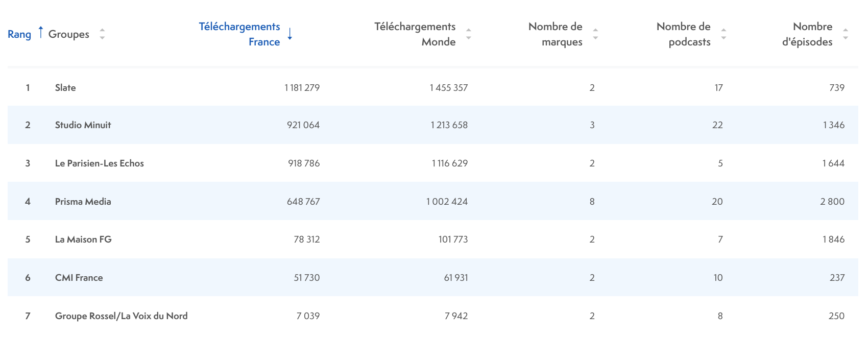Open the sort options for Téléchargements Monde column
868x337 pixels.
pos(468,34)
